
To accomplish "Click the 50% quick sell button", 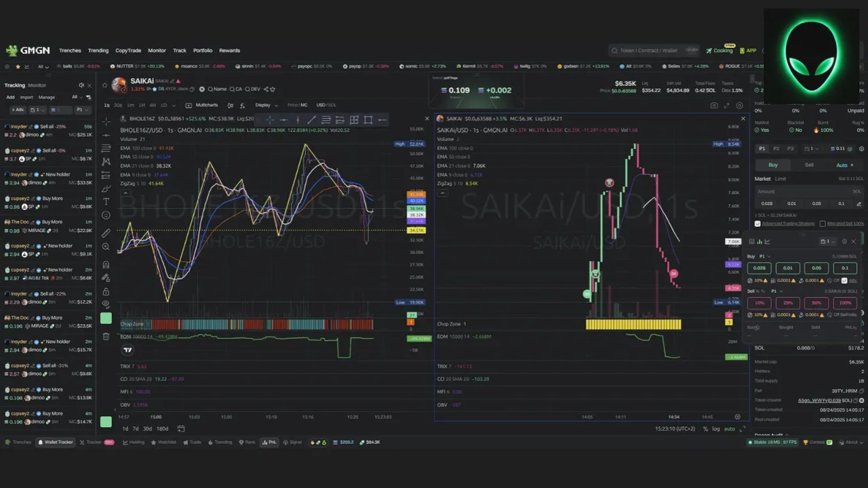I will pyautogui.click(x=816, y=303).
